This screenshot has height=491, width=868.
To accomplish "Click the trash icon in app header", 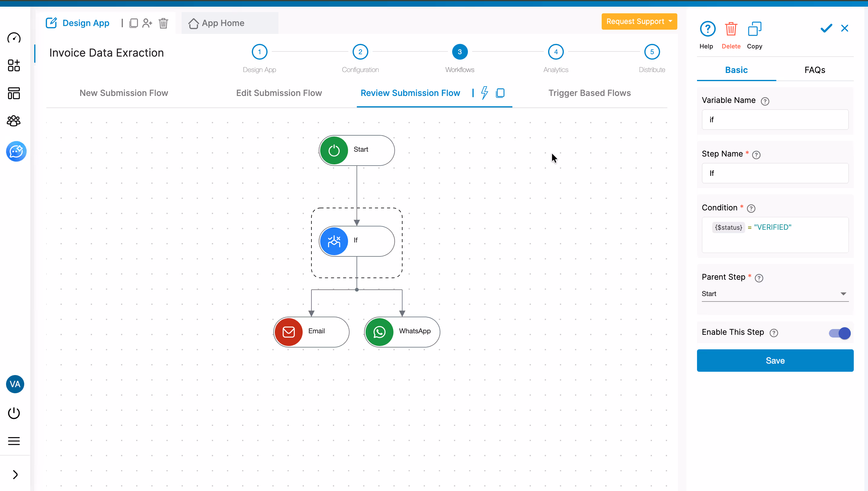I will [x=163, y=23].
